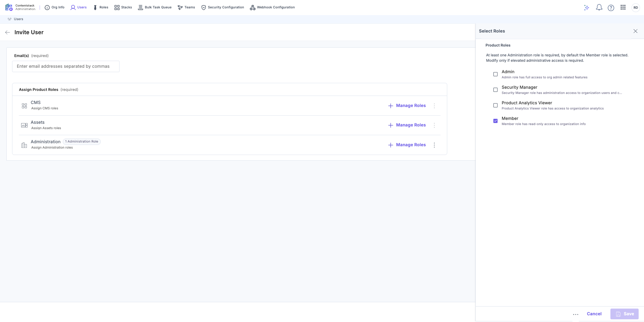Click the Assign CMS roles subtitle
The width and height of the screenshot is (644, 322).
tap(45, 108)
